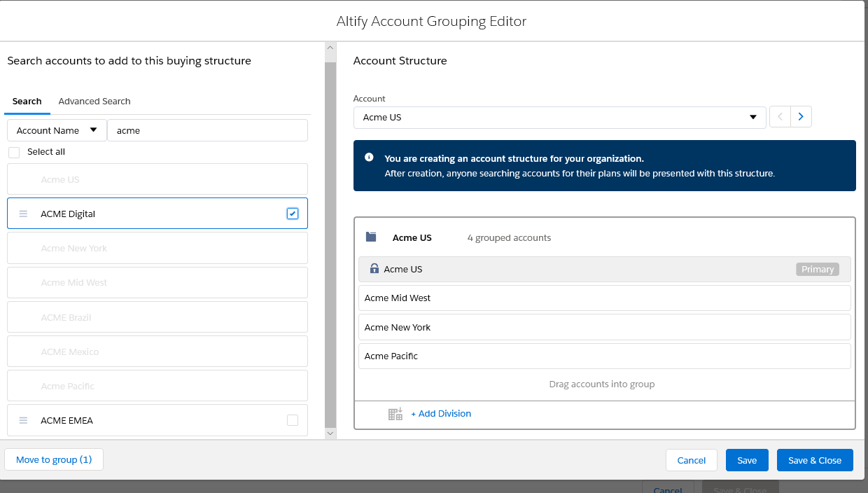Check the ACME EMEA checkbox
The height and width of the screenshot is (493, 868).
[293, 420]
